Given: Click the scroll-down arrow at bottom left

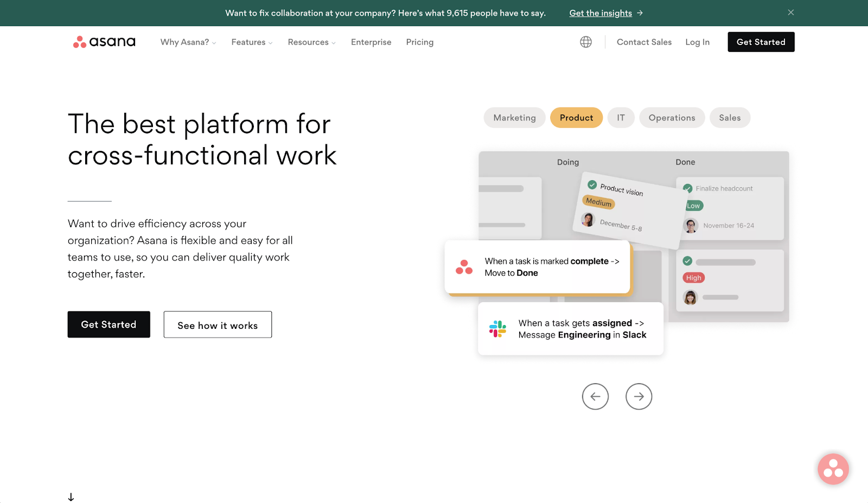Looking at the screenshot, I should coord(71,496).
